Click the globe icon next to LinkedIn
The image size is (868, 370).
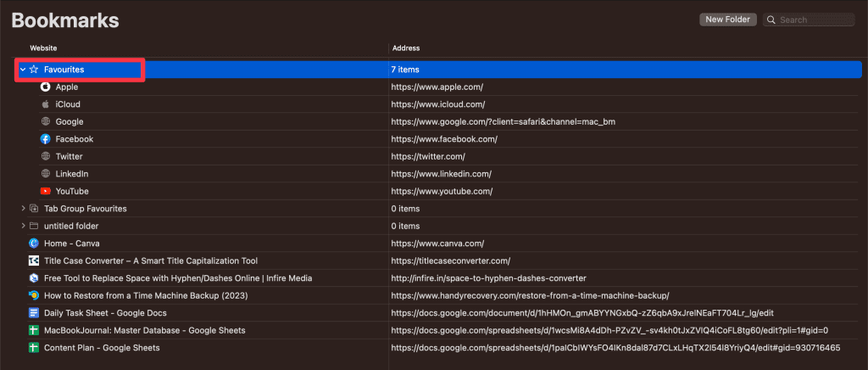coord(46,174)
